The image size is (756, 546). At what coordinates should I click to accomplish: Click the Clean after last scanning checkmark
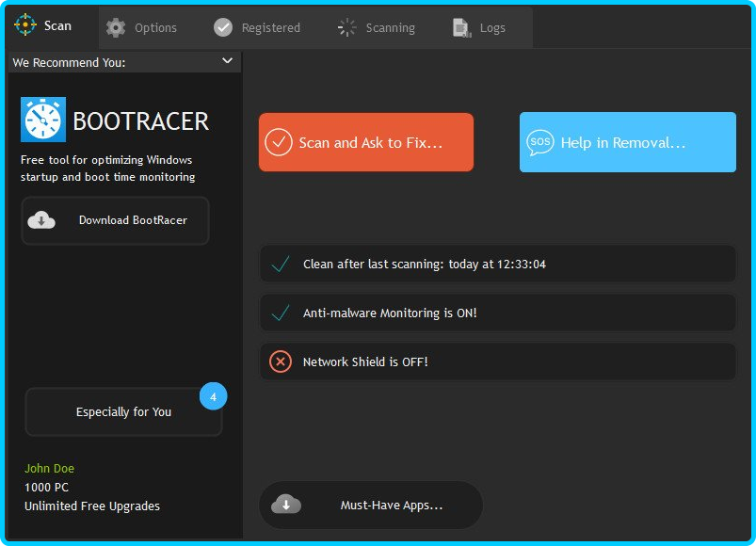coord(281,265)
